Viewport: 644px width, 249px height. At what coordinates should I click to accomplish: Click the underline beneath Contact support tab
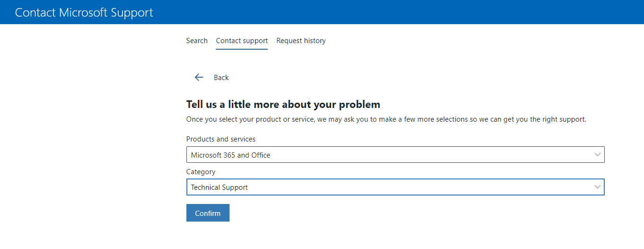pos(242,49)
